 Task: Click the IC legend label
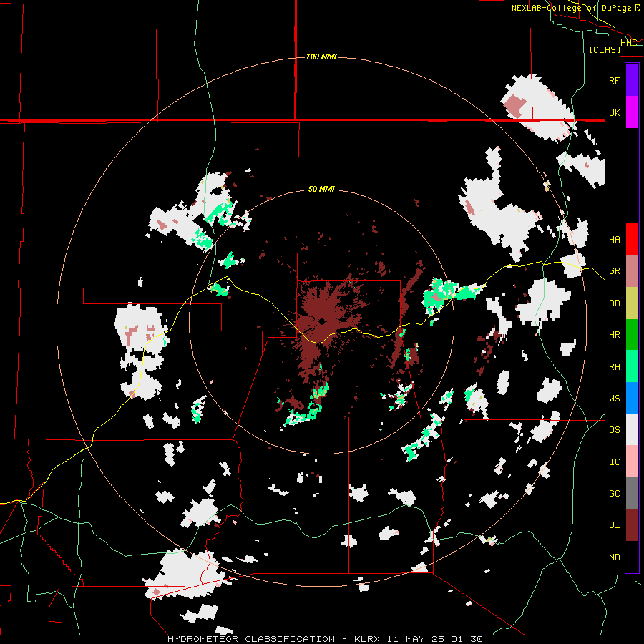[614, 462]
